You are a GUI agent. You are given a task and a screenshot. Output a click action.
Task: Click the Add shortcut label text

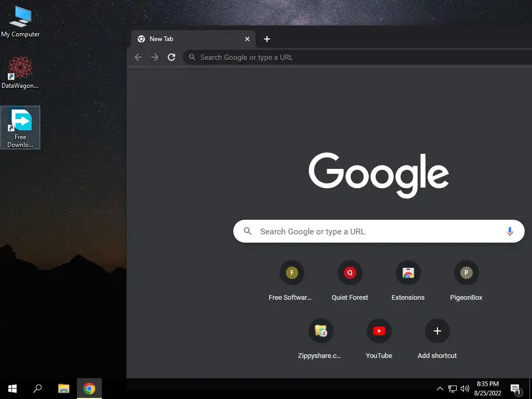tap(437, 355)
